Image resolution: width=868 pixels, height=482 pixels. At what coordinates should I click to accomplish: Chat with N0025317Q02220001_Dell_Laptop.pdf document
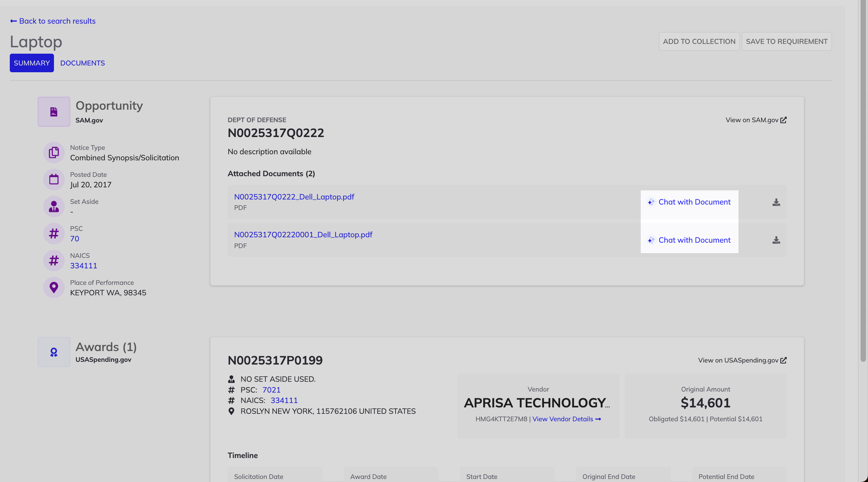689,240
